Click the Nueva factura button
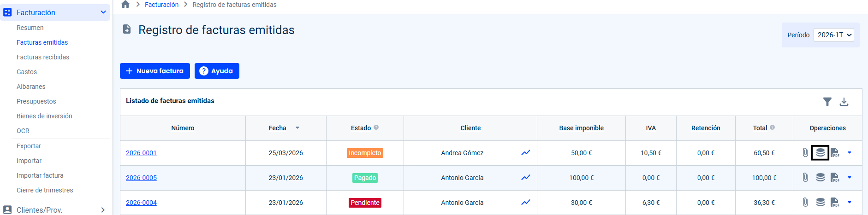This screenshot has height=215, width=868. click(155, 71)
